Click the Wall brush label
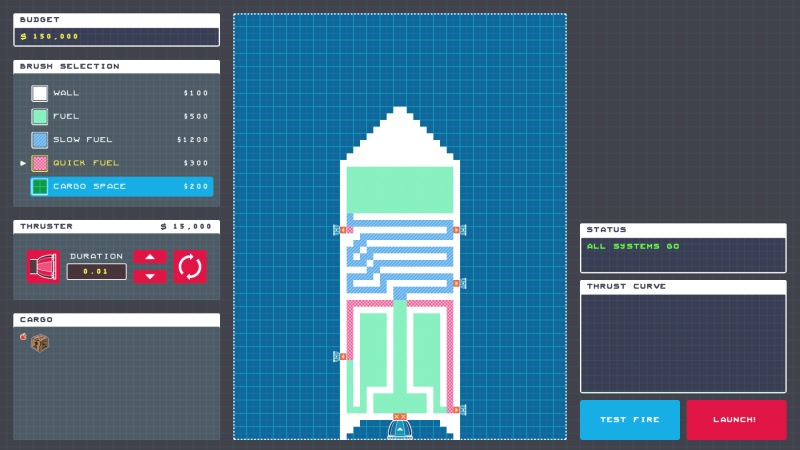Viewport: 800px width, 450px height. click(x=66, y=93)
